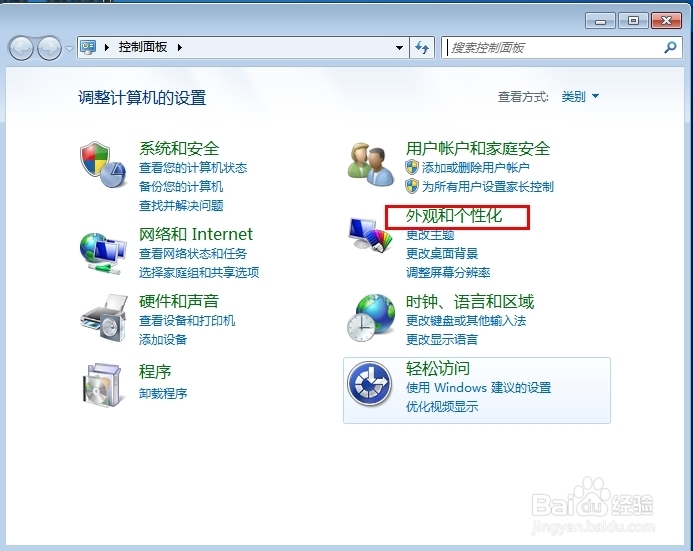The image size is (693, 551).
Task: Open Network and Internet globe icon
Action: [103, 254]
